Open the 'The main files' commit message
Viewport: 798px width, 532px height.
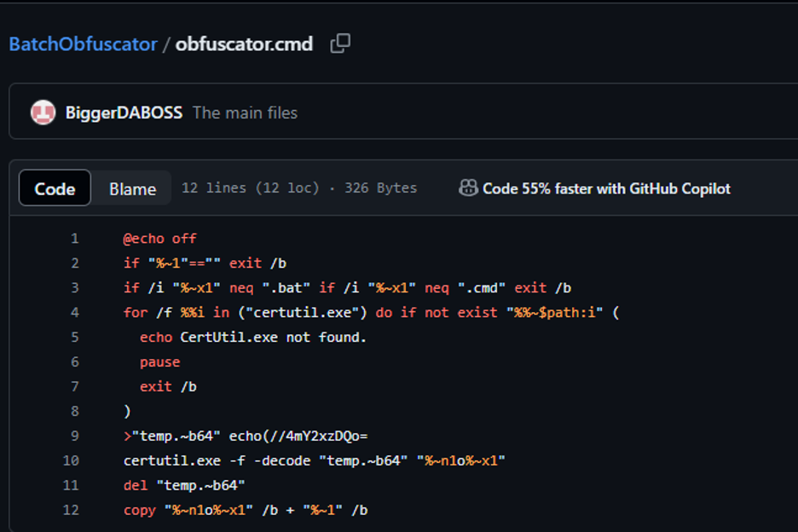[246, 113]
